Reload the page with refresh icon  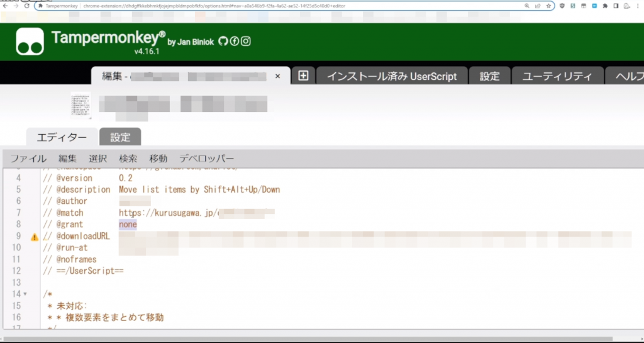26,6
